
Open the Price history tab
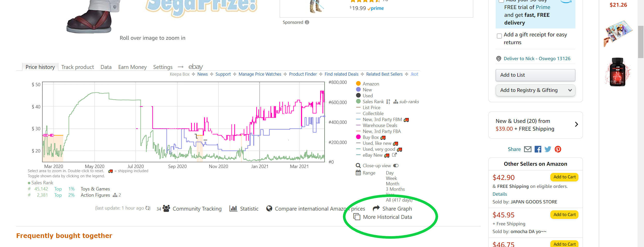(x=40, y=67)
